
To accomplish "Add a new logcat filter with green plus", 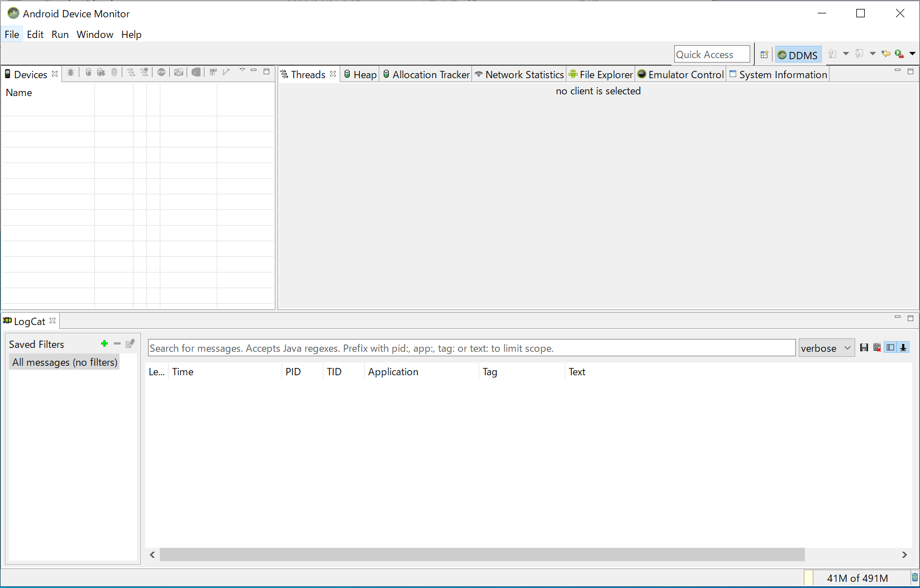I will tap(104, 344).
